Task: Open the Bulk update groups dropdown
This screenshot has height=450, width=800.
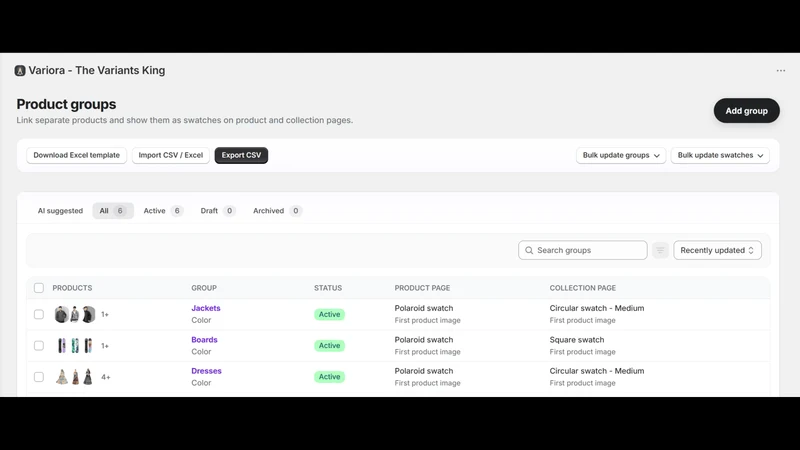Action: pyautogui.click(x=621, y=155)
